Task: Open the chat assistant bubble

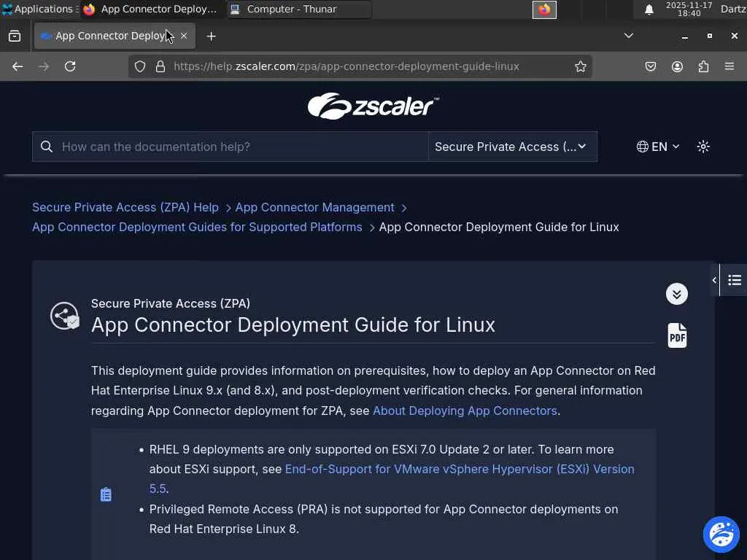Action: point(721,534)
